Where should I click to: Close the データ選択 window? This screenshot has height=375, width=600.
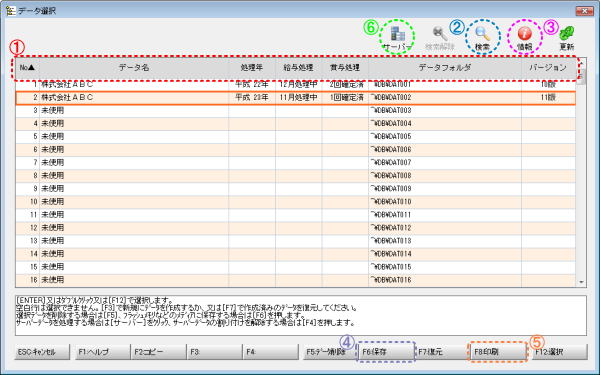[585, 11]
